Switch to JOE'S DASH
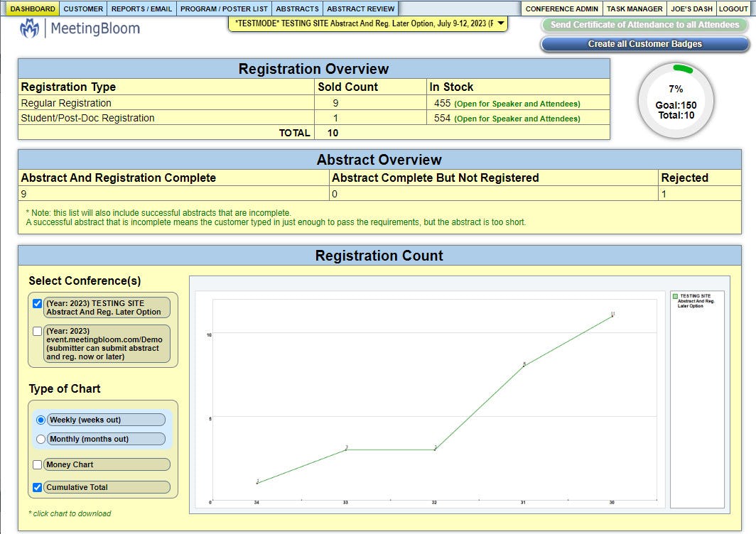 pos(691,9)
